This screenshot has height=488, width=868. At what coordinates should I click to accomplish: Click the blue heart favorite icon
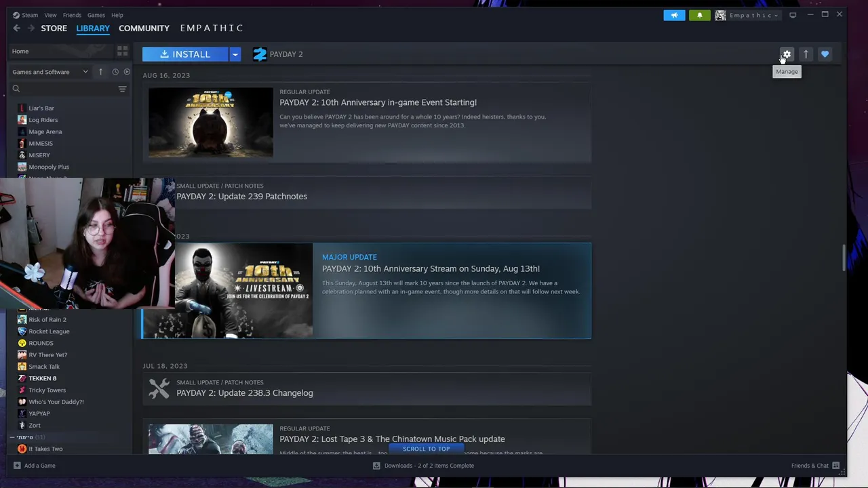tap(825, 54)
